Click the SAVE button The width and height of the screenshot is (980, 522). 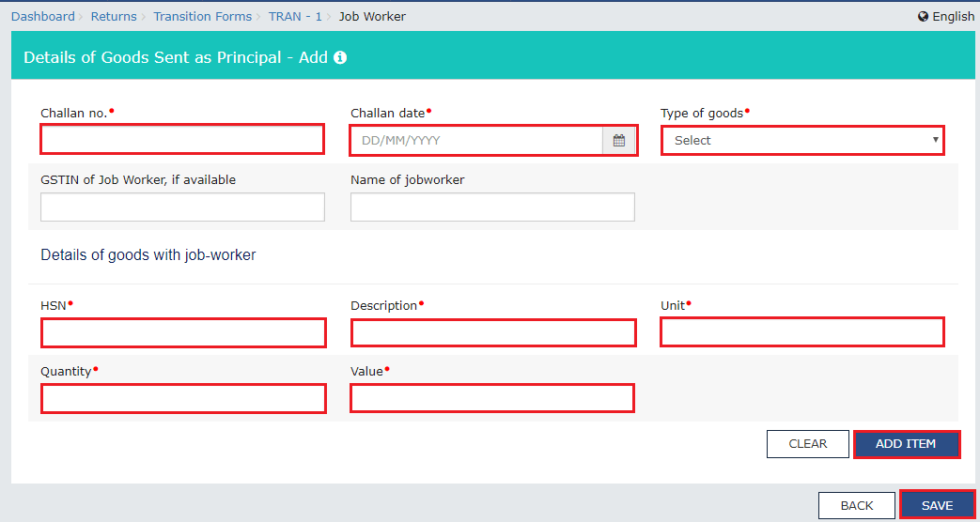pos(937,505)
